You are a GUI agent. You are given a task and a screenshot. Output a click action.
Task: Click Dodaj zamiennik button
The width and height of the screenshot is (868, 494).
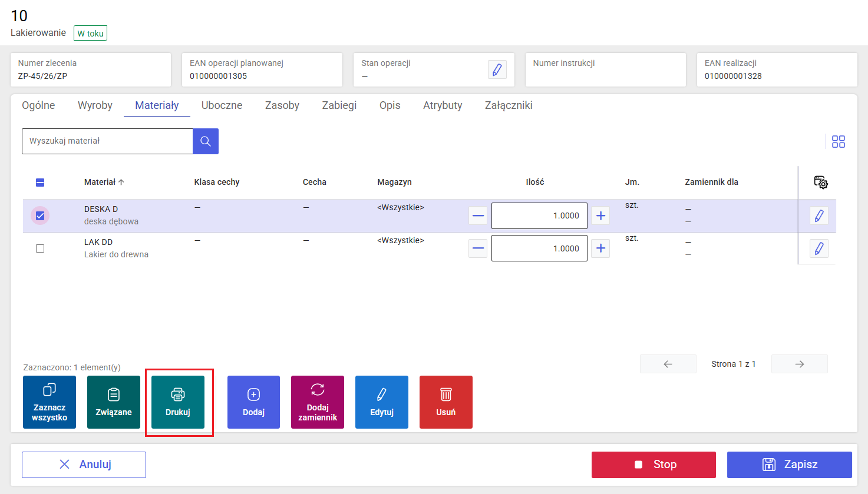(318, 402)
